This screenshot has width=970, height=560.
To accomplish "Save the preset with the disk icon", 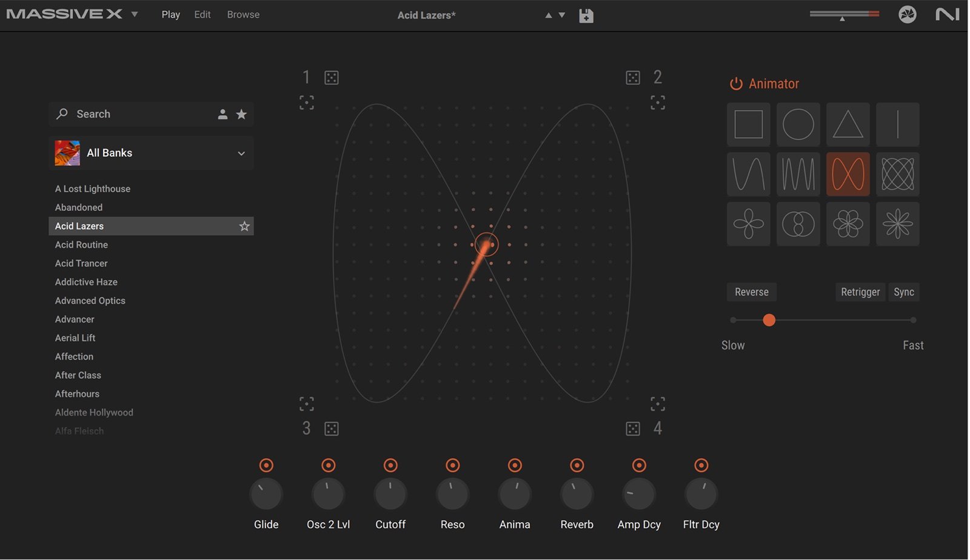I will click(x=586, y=16).
